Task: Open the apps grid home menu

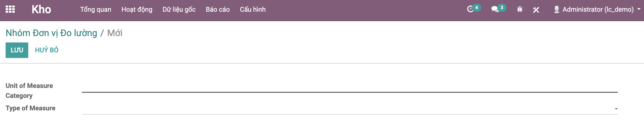Action: (10, 9)
